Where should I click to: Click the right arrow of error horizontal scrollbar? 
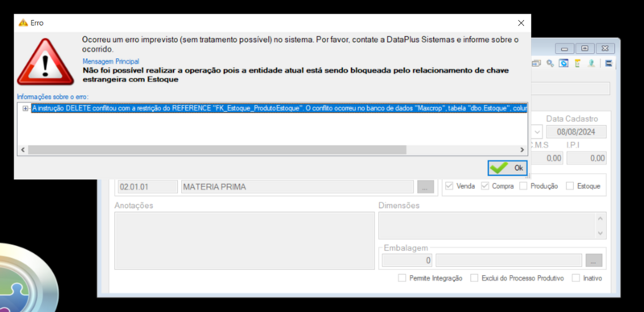click(x=522, y=150)
